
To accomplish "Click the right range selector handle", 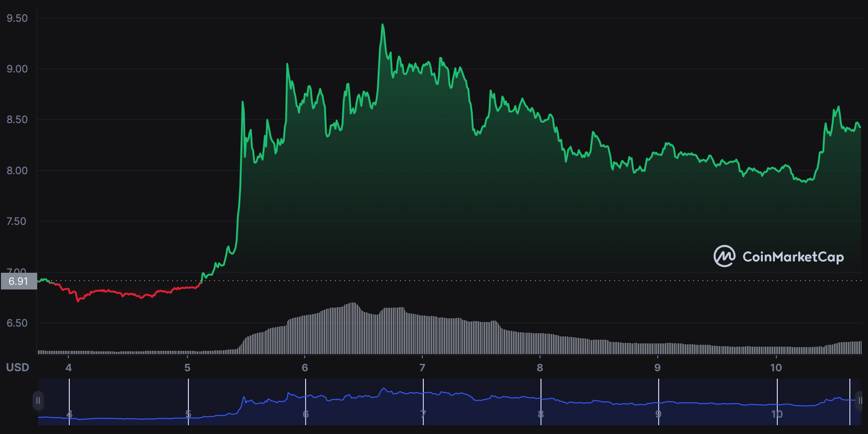I will click(860, 401).
